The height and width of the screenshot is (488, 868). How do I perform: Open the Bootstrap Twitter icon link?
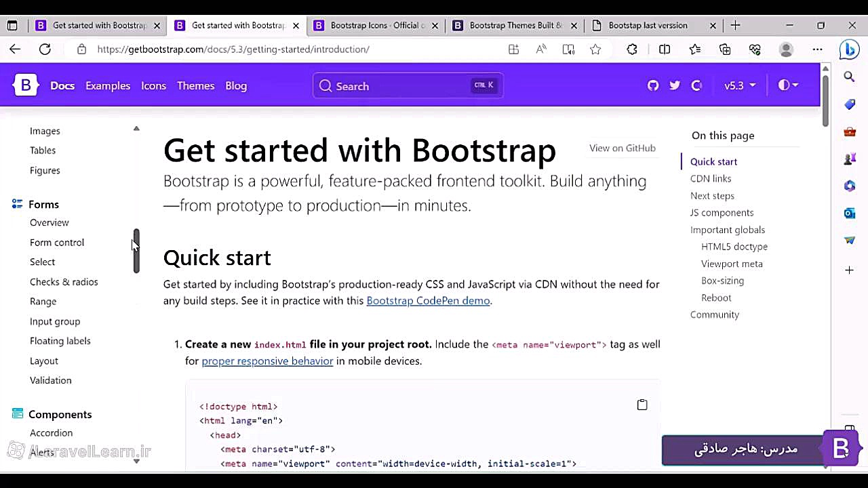tap(675, 85)
